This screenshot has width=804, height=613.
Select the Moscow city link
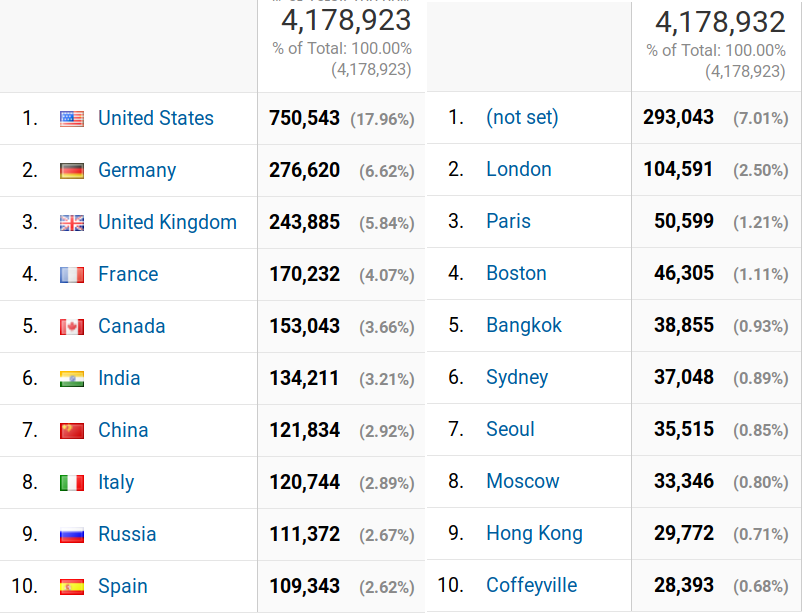[522, 481]
